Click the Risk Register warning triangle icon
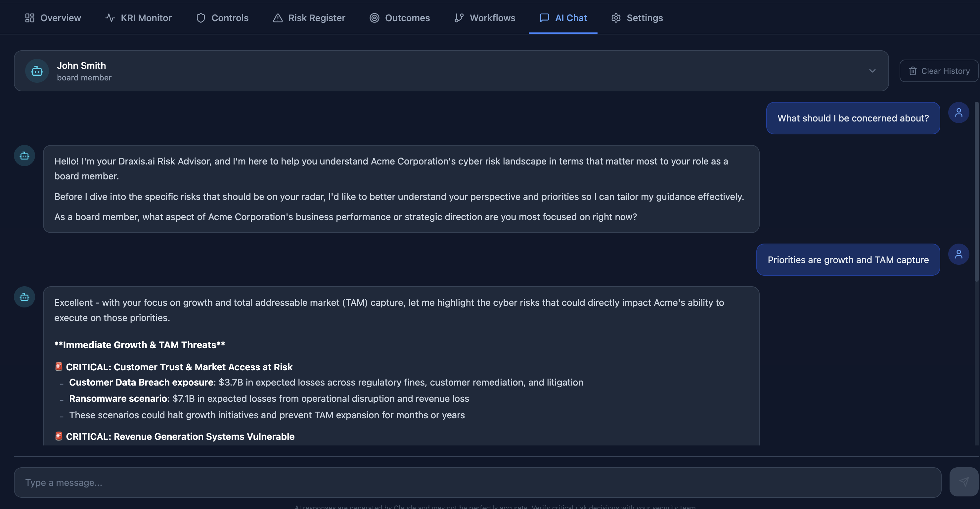The width and height of the screenshot is (980, 509). 278,18
